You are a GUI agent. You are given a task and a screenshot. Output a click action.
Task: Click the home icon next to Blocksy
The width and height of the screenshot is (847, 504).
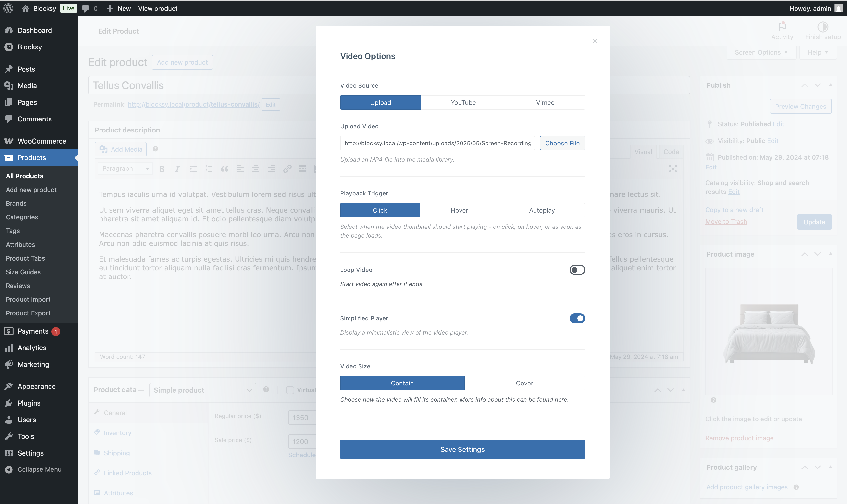pos(25,8)
